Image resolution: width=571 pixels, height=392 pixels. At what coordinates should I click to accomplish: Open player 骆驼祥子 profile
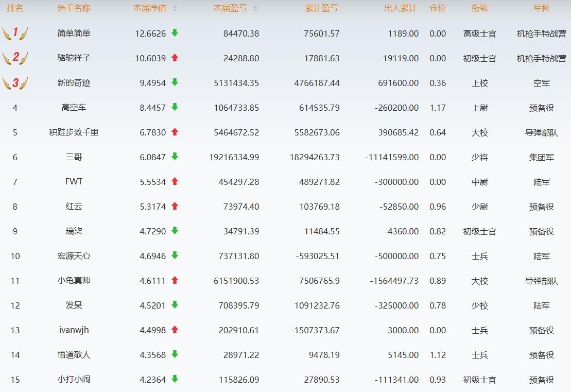click(x=74, y=58)
